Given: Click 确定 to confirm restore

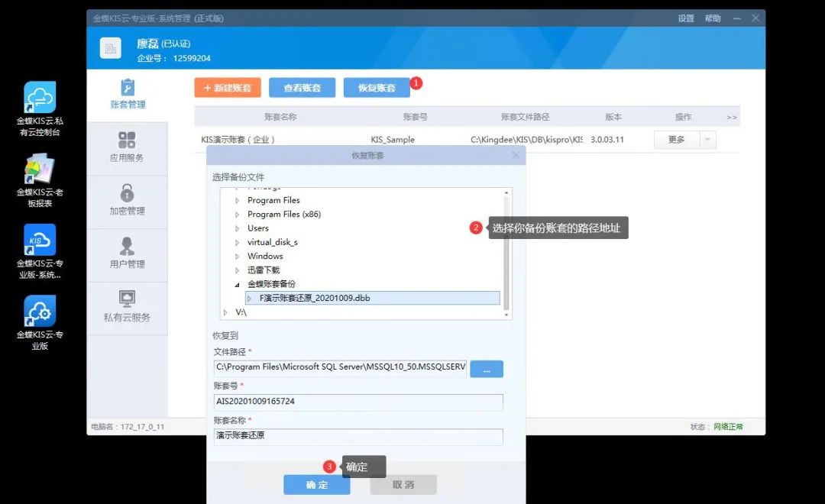Looking at the screenshot, I should point(317,485).
